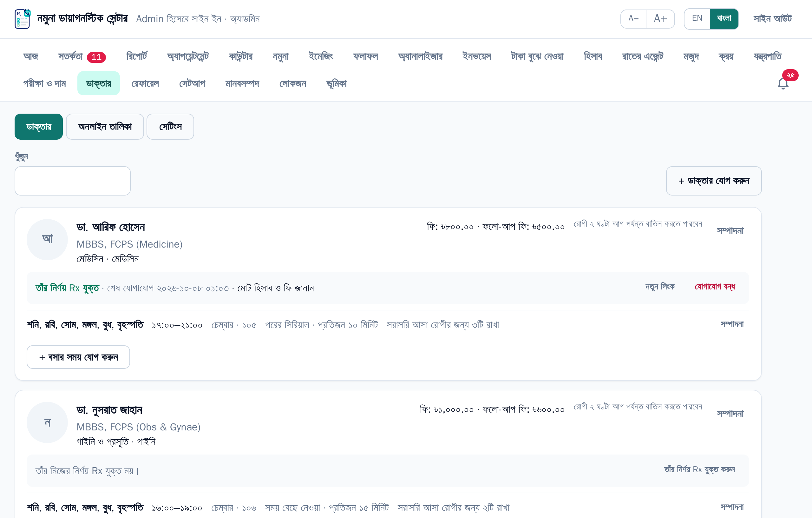This screenshot has width=812, height=518.
Task: Edit ডা. নুসরাত জাহান profile via সম্পাদনা
Action: tap(730, 414)
